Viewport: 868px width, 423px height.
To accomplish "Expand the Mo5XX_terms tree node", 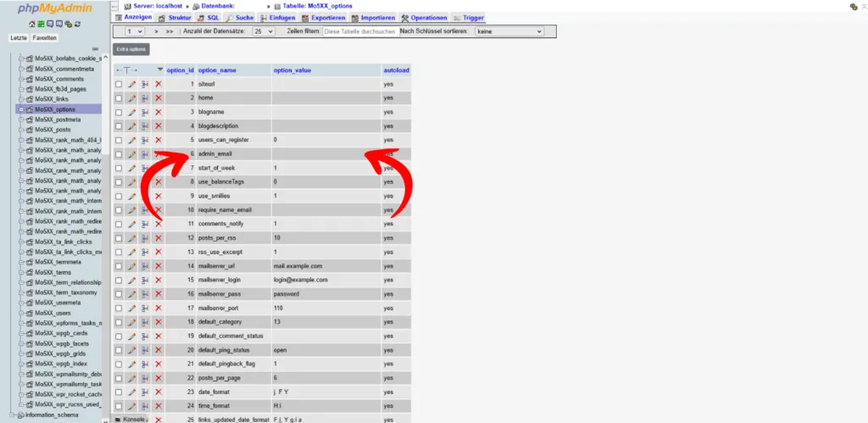I will click(21, 272).
